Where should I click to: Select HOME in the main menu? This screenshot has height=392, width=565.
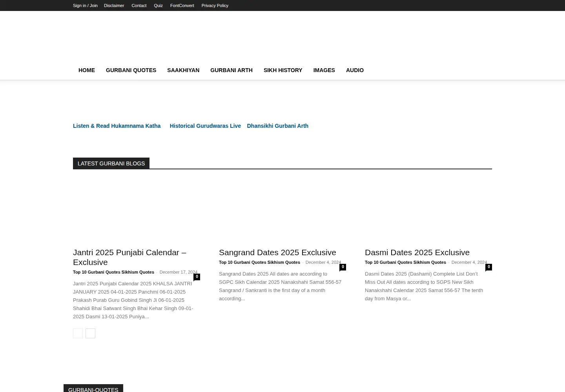[x=87, y=70]
